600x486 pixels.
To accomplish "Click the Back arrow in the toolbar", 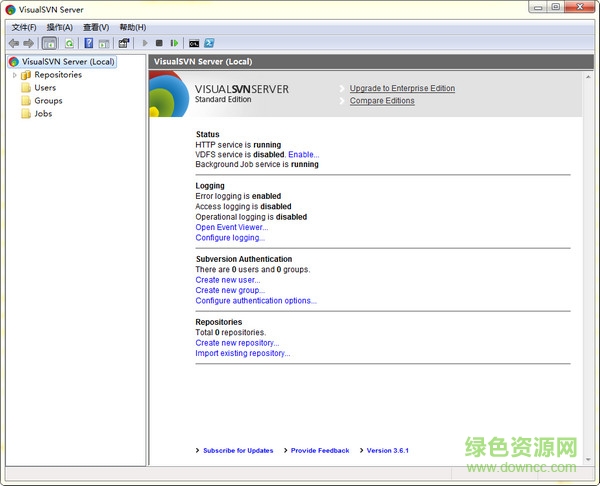I will pyautogui.click(x=14, y=43).
